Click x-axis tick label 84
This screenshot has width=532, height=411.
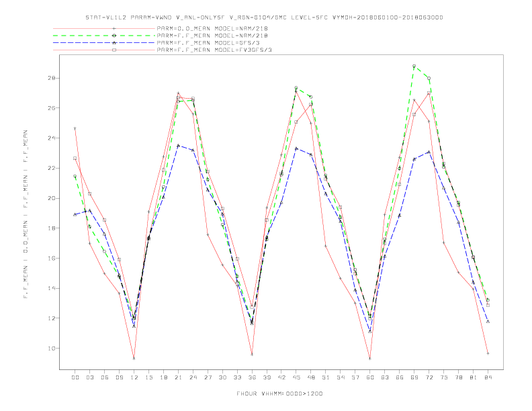coord(488,377)
